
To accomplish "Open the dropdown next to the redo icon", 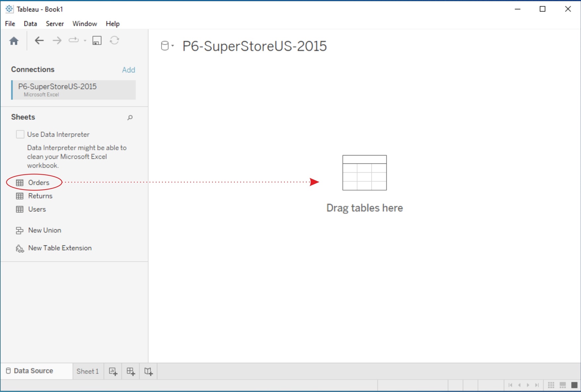I will click(x=85, y=41).
